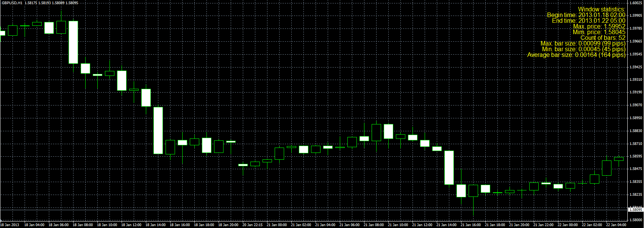The width and height of the screenshot is (644, 228).
Task: Click time axis label '18 Jan 04:00'
Action: coord(34,225)
